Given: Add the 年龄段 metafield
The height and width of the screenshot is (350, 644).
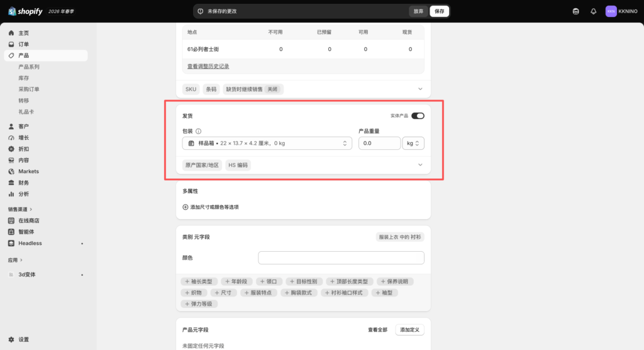Looking at the screenshot, I should 236,281.
